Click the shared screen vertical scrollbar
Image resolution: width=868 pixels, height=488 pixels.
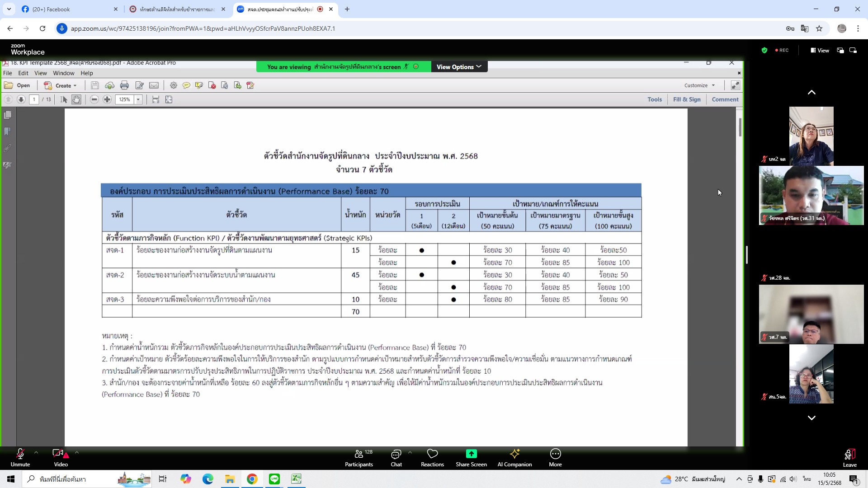pos(740,127)
